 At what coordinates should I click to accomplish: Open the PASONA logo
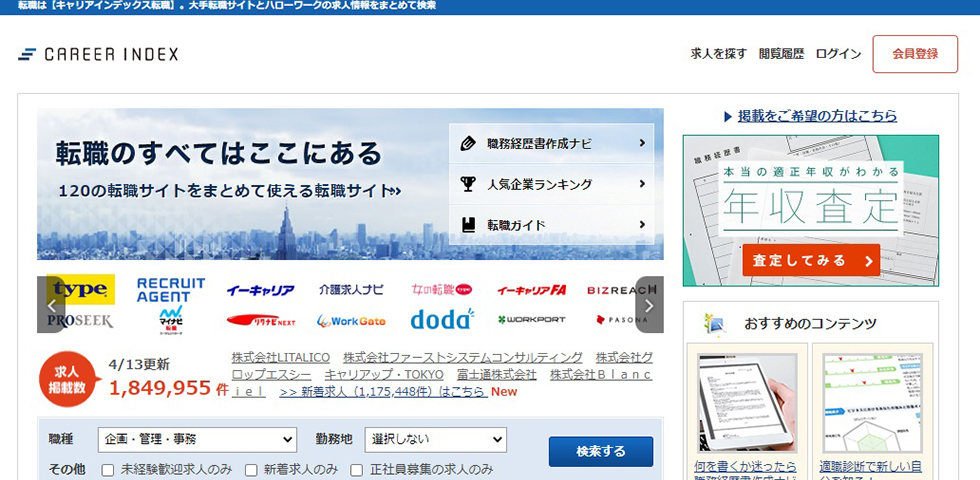(x=622, y=319)
